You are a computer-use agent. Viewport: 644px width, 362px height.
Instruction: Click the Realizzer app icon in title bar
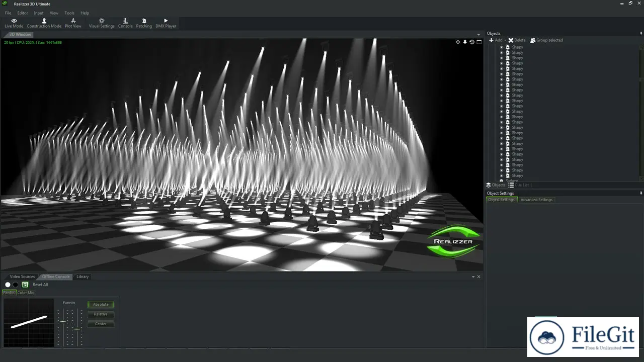[x=5, y=4]
